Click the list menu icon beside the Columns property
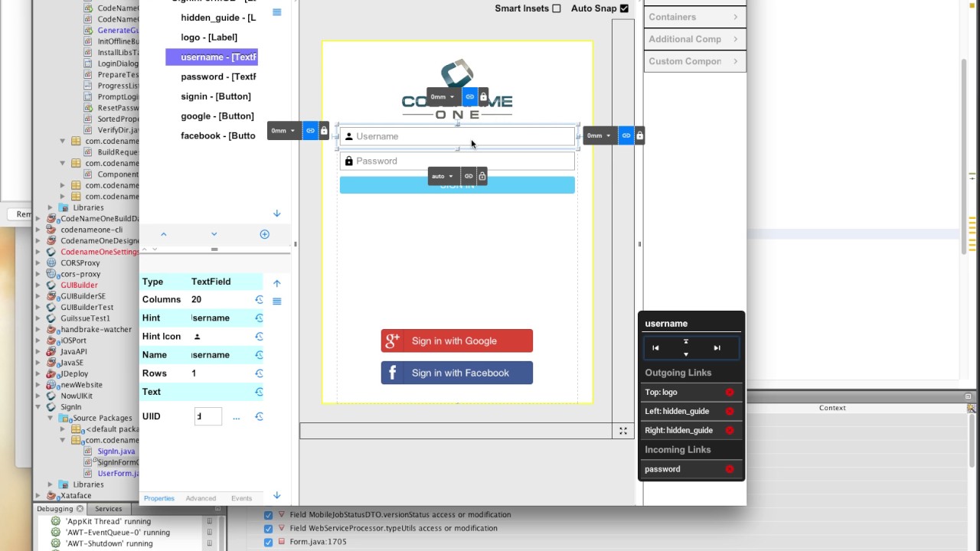The height and width of the screenshot is (551, 980). coord(277,302)
